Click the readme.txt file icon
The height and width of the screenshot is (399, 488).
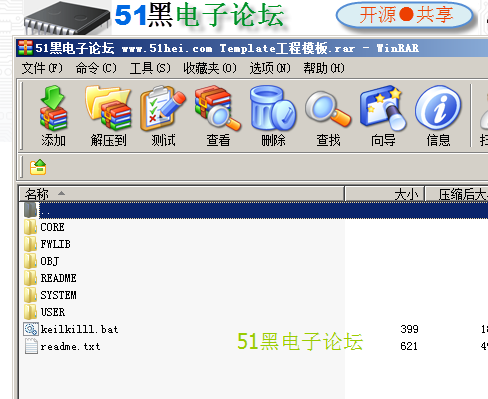(x=31, y=346)
